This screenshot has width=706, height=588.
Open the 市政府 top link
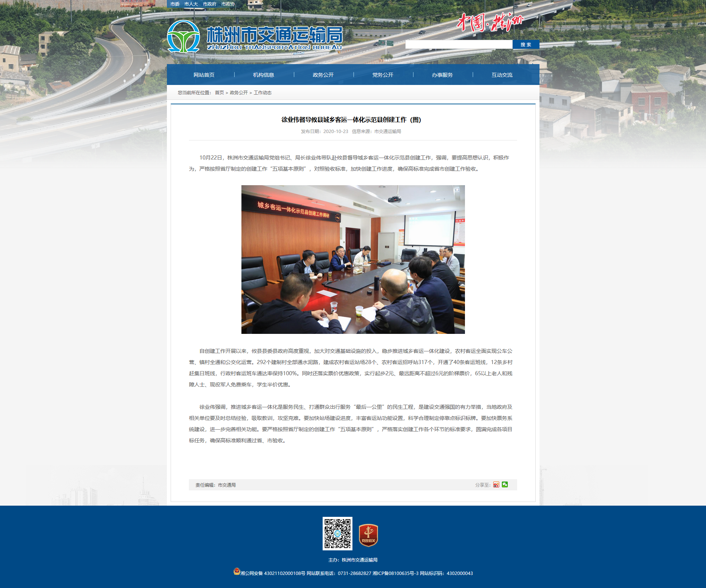pyautogui.click(x=209, y=4)
